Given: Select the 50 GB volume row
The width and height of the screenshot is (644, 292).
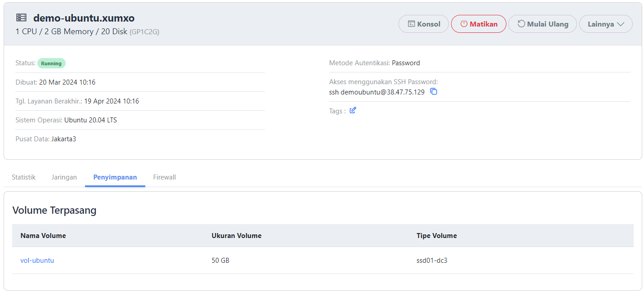Looking at the screenshot, I should click(x=221, y=260).
